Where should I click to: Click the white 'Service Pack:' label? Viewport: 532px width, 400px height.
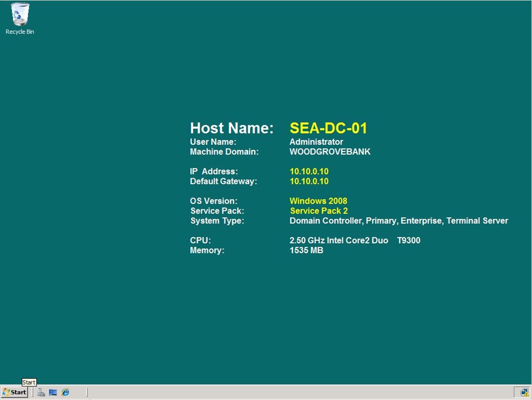pyautogui.click(x=217, y=211)
